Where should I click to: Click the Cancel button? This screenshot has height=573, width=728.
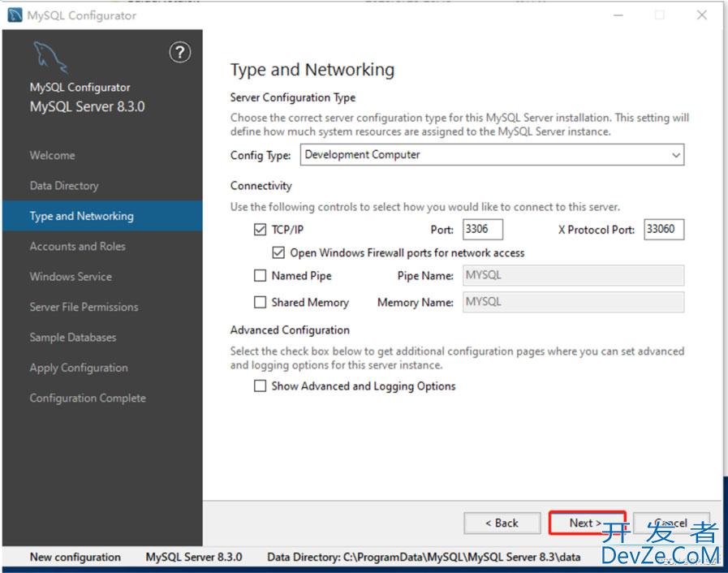point(671,523)
